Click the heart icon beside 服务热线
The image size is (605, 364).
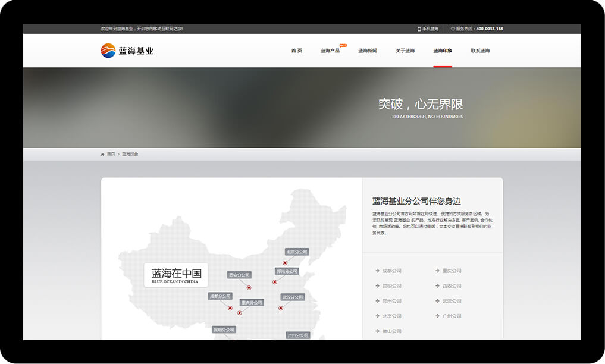(x=453, y=29)
